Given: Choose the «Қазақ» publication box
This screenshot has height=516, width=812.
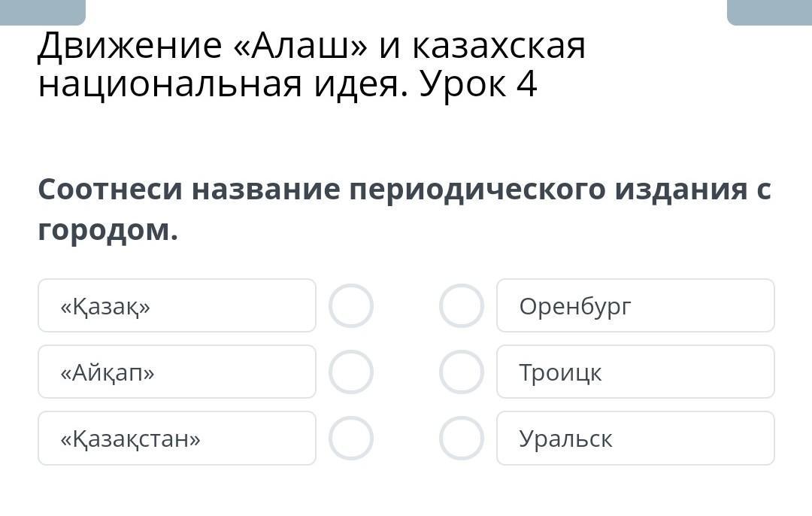Looking at the screenshot, I should coord(177,306).
